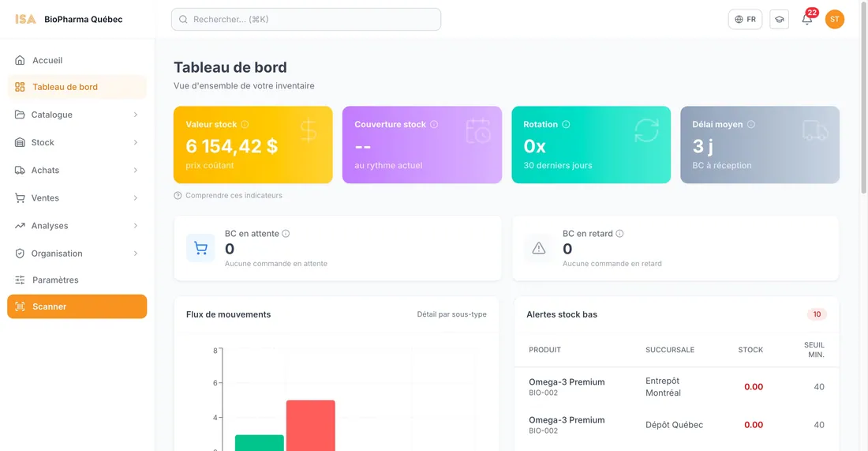Open the graduation cap tutorial icon

pyautogui.click(x=779, y=20)
